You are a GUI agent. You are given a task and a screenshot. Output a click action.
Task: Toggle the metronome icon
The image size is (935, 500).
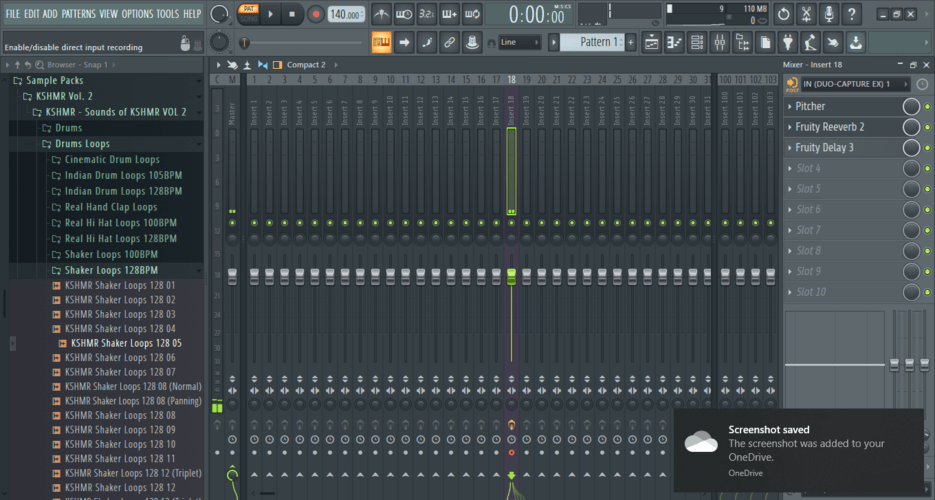click(381, 14)
